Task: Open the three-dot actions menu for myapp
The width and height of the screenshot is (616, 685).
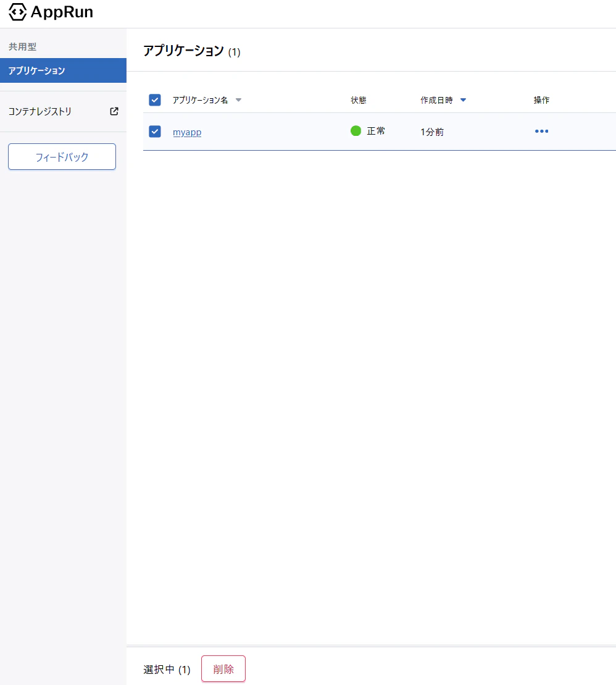Action: pos(541,131)
